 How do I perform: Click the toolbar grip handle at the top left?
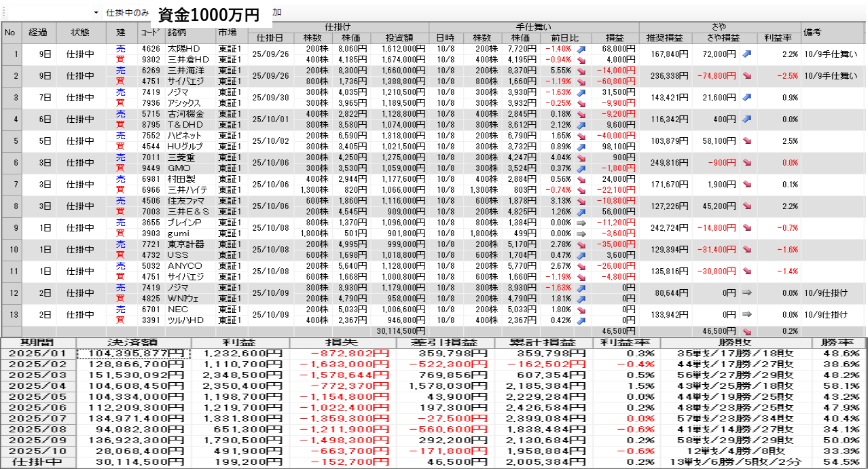coord(4,13)
